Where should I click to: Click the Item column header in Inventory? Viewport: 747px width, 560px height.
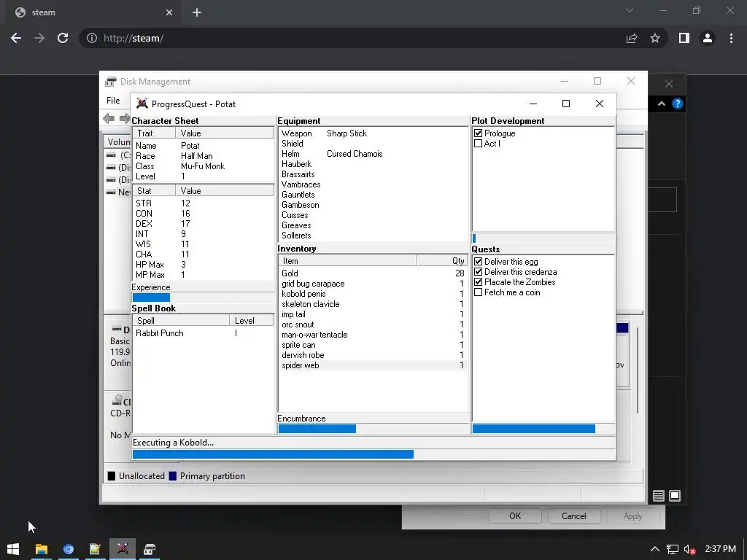point(348,261)
